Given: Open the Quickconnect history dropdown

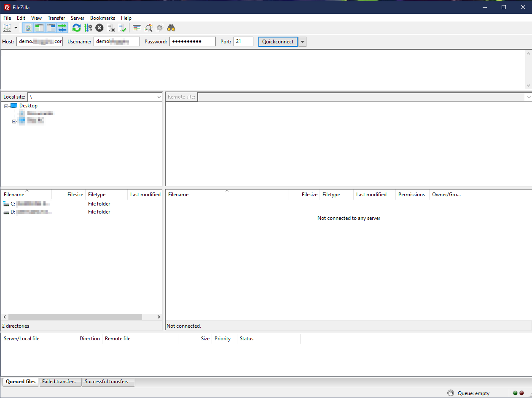Looking at the screenshot, I should coord(302,42).
